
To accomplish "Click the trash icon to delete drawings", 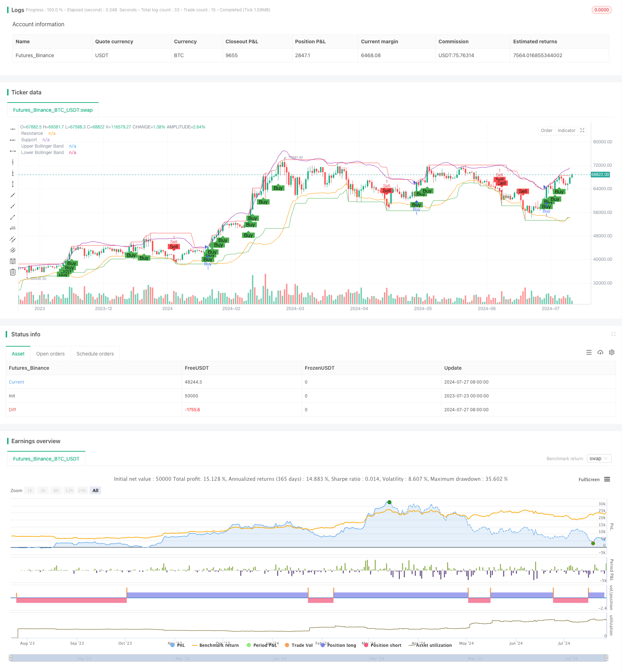I will coord(13,272).
